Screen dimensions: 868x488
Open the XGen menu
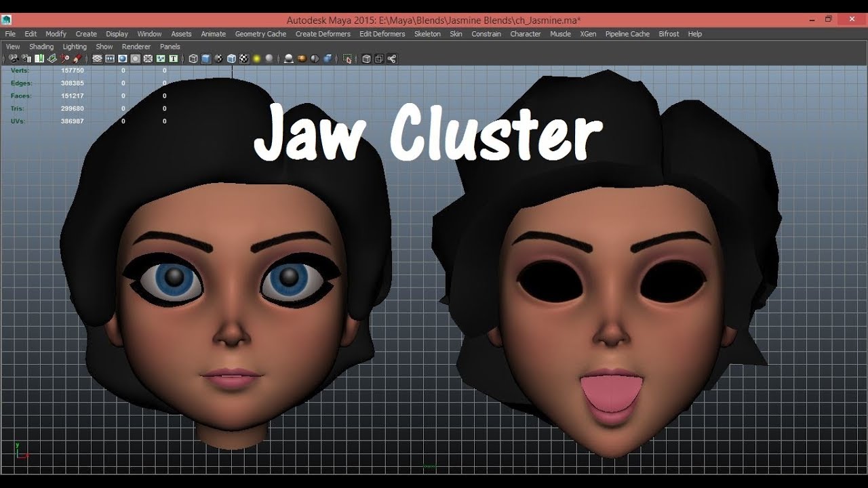click(588, 34)
